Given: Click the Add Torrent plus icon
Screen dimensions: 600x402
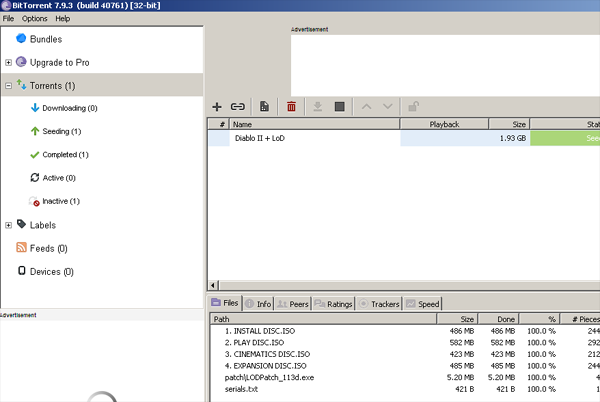Looking at the screenshot, I should click(217, 107).
